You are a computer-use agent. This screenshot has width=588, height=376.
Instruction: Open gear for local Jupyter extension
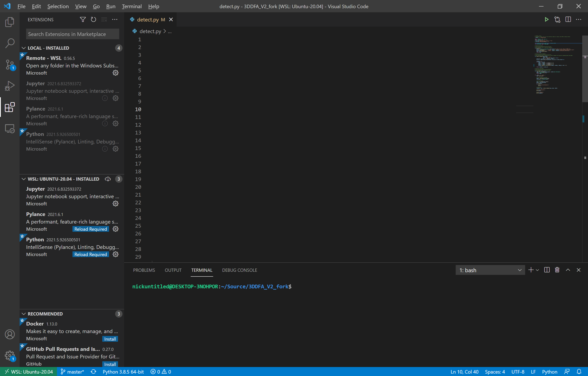click(116, 98)
